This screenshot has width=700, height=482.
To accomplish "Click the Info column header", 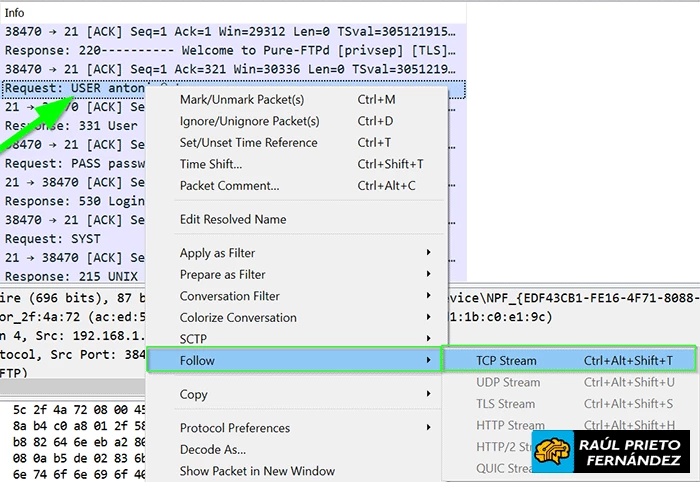I will click(x=15, y=13).
